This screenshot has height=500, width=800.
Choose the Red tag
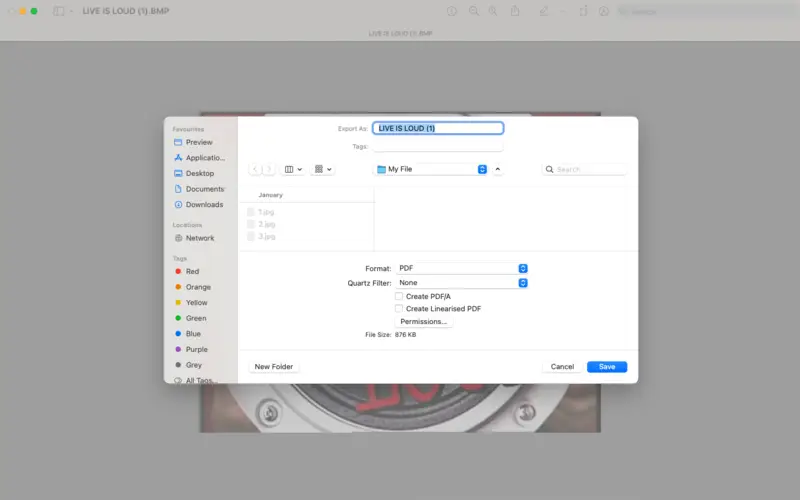pos(187,271)
